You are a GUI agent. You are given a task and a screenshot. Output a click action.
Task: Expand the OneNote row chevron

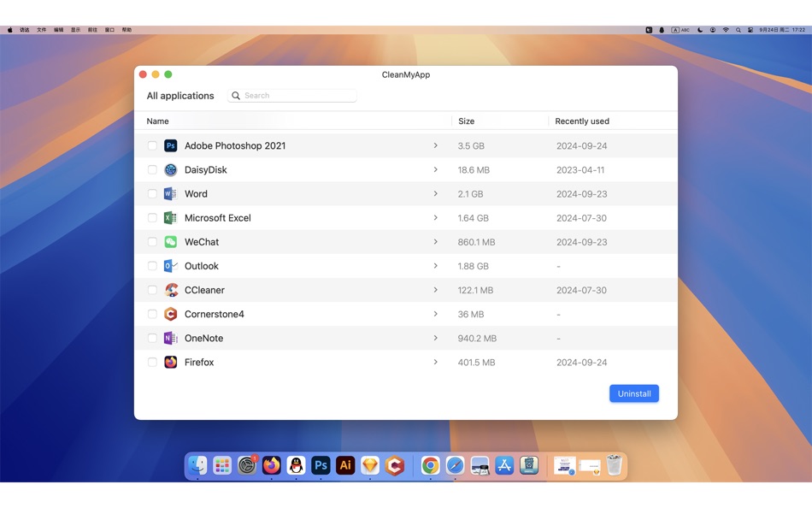click(x=436, y=338)
